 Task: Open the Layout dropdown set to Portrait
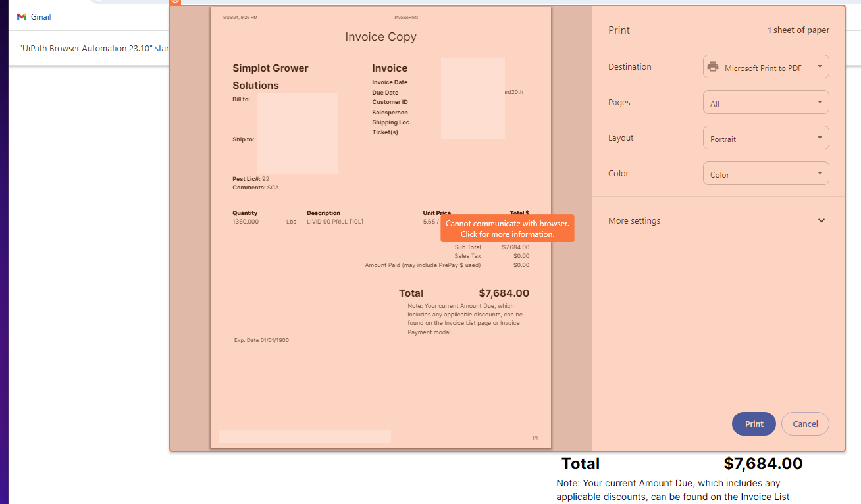coord(766,138)
